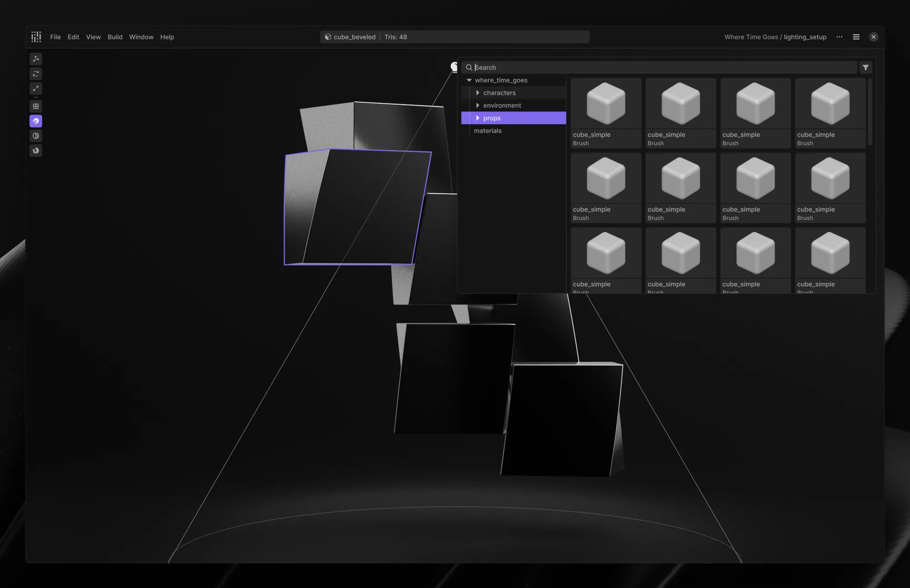This screenshot has height=588, width=910.
Task: Open the Window menu
Action: [x=141, y=37]
